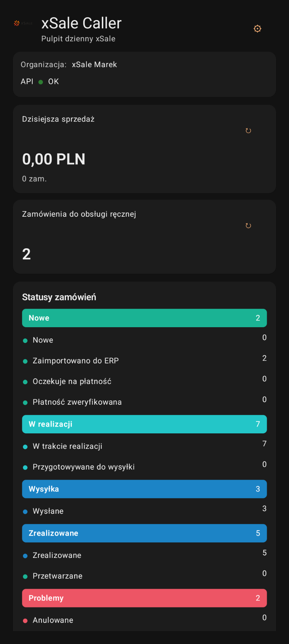This screenshot has height=644, width=289.
Task: Refresh Zamówienia do obsługi ręcznej card
Action: pyautogui.click(x=248, y=226)
